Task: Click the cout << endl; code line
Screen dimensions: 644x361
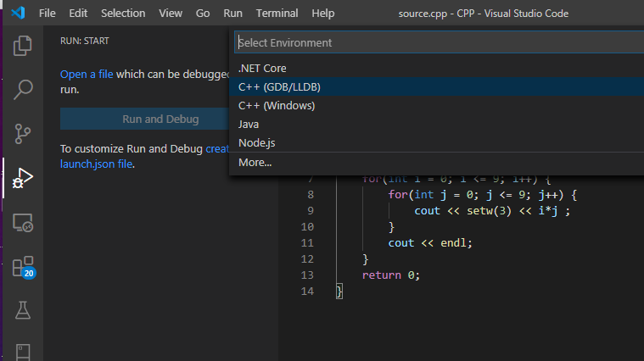Action: coord(430,243)
